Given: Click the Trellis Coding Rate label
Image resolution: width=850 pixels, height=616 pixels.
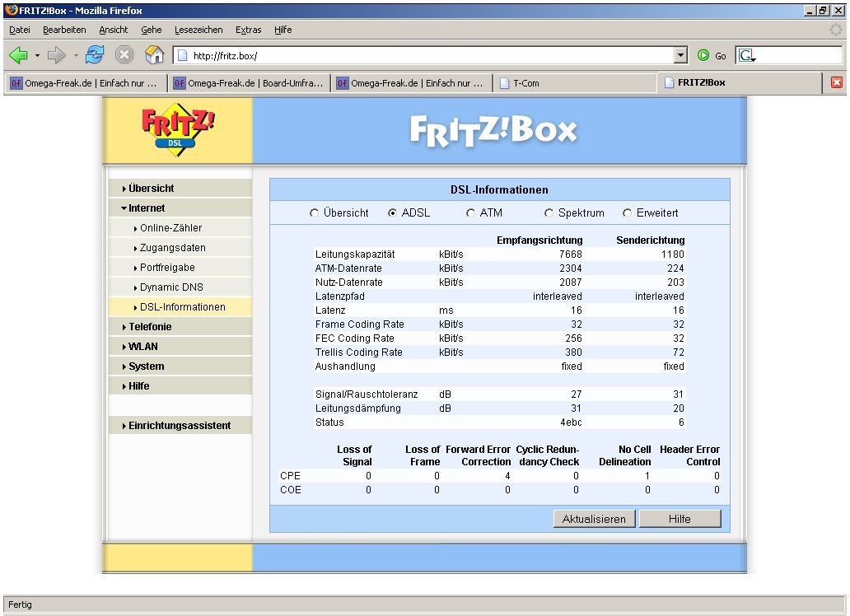Looking at the screenshot, I should [x=359, y=352].
